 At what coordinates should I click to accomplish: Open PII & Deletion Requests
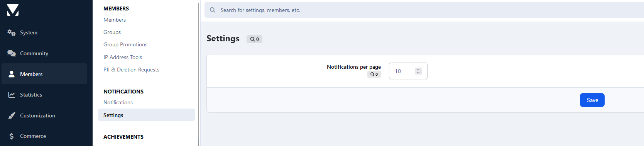131,70
